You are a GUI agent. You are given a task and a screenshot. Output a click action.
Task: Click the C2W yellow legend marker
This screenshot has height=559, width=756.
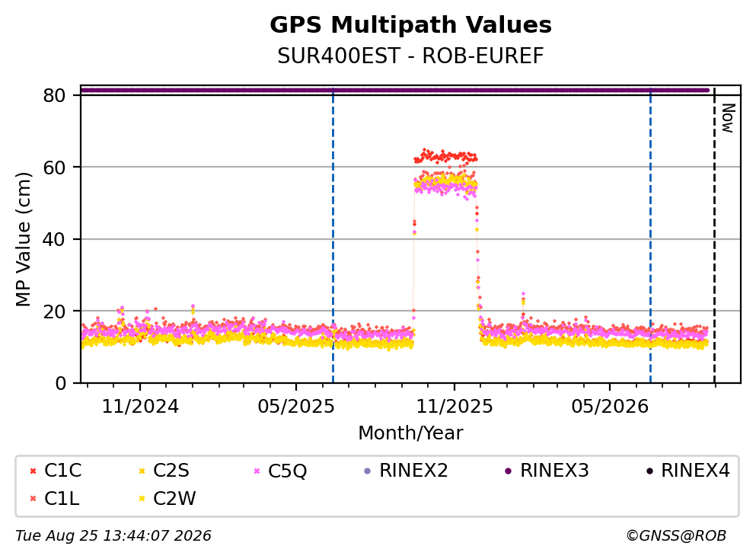[x=142, y=499]
